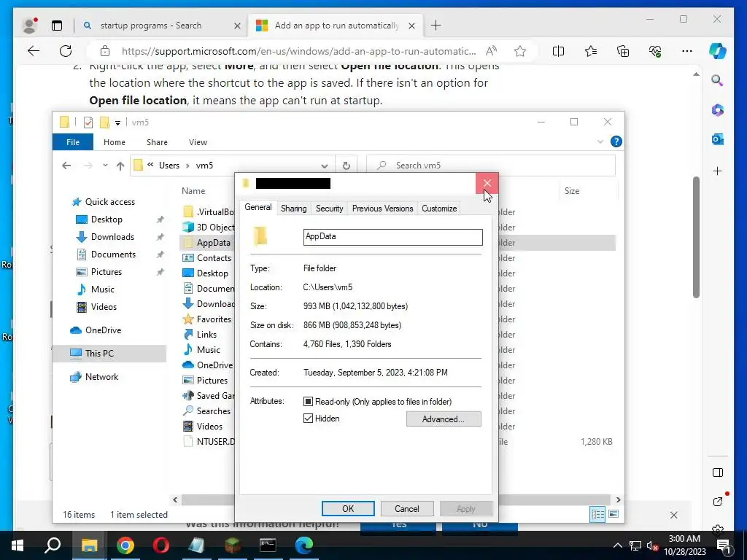
Task: Click Cancel in the properties dialog
Action: (407, 508)
